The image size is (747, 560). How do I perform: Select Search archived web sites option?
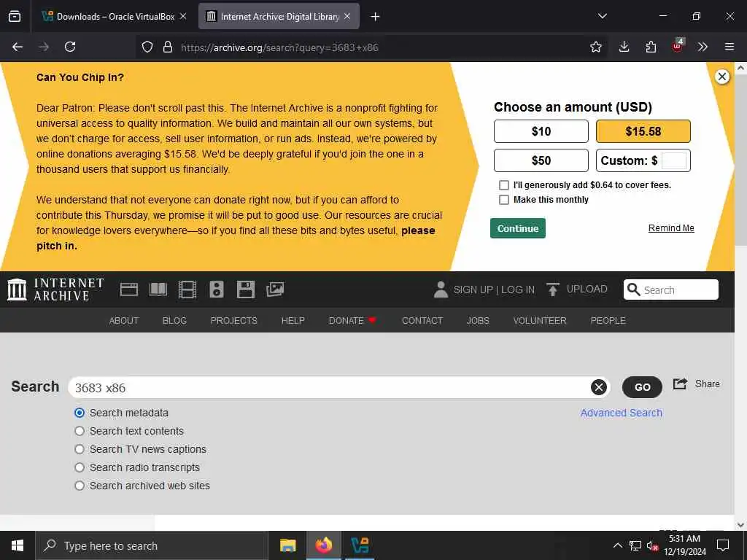click(x=80, y=486)
